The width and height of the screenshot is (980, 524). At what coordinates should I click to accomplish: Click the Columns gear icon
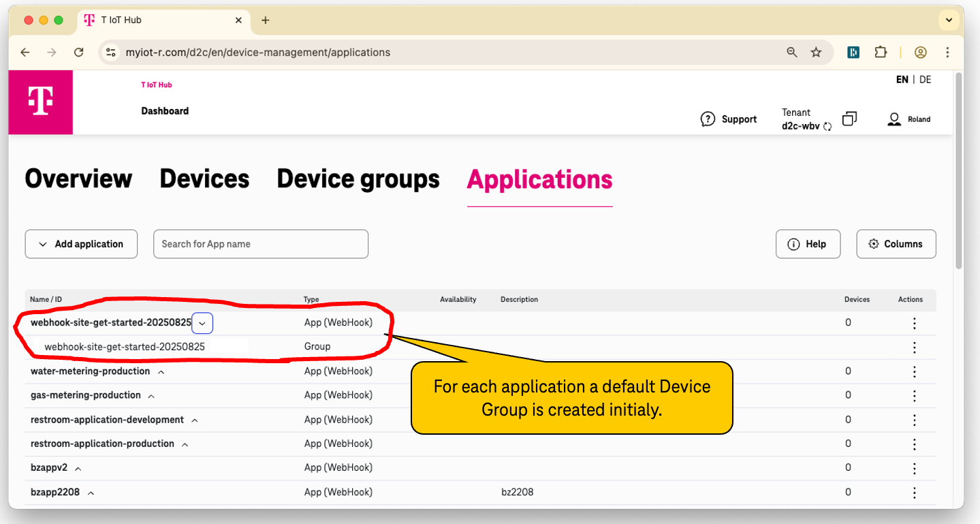(874, 243)
